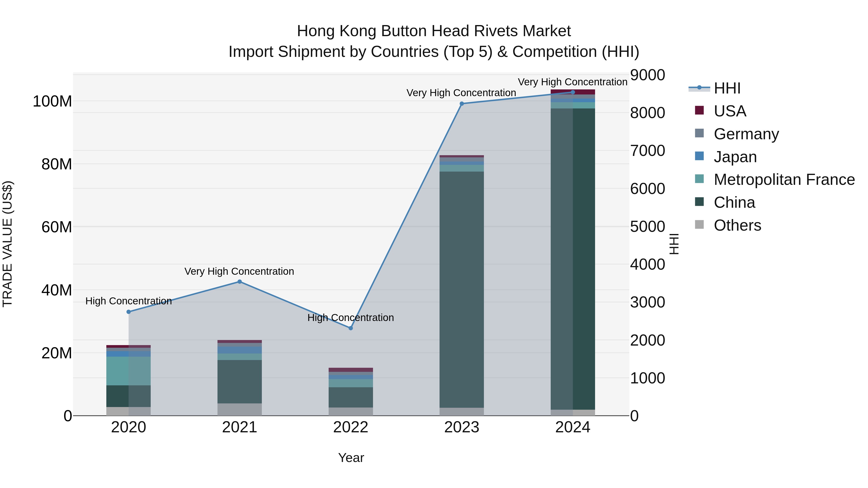This screenshot has height=488, width=868.
Task: Click the Japan bar segment for 2021
Action: (240, 350)
